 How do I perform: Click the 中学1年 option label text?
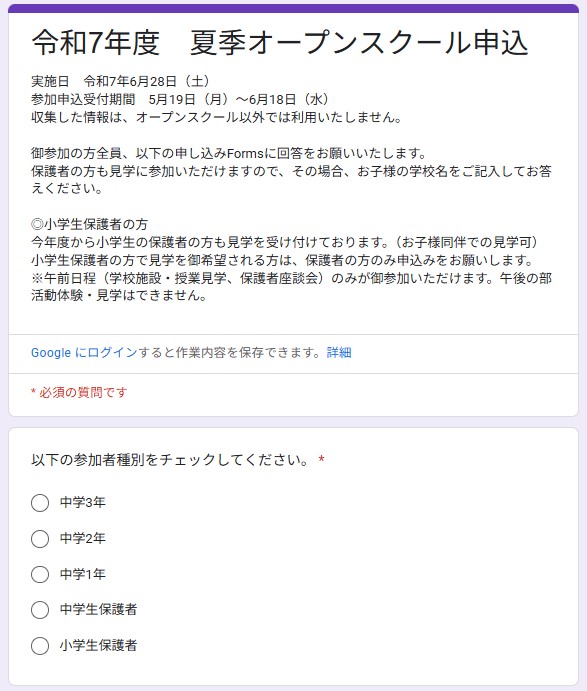pos(82,574)
